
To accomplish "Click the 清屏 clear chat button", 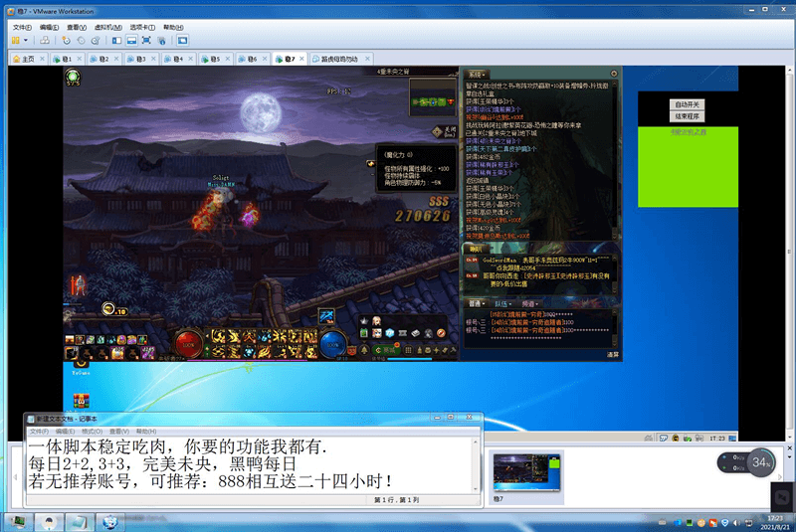I will tap(613, 354).
